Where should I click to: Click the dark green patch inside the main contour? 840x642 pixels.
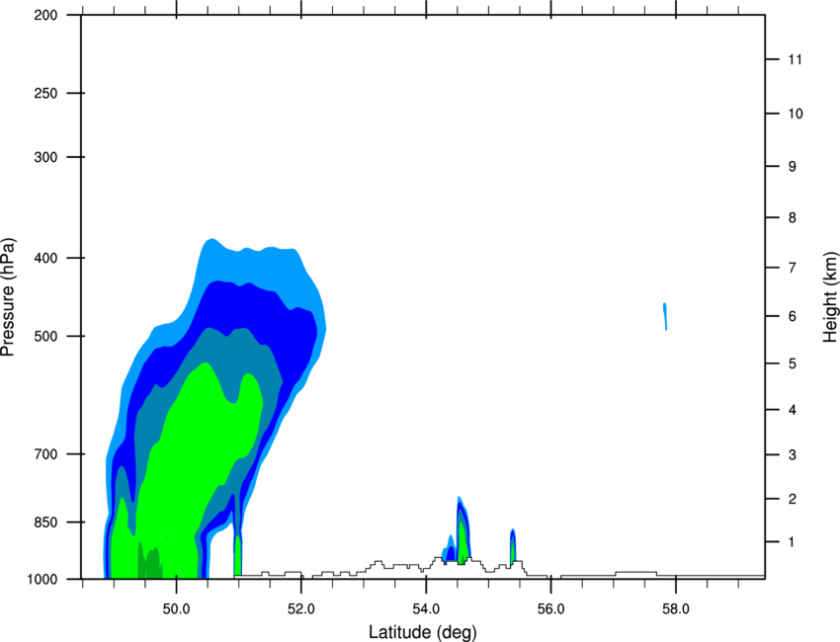click(x=150, y=561)
